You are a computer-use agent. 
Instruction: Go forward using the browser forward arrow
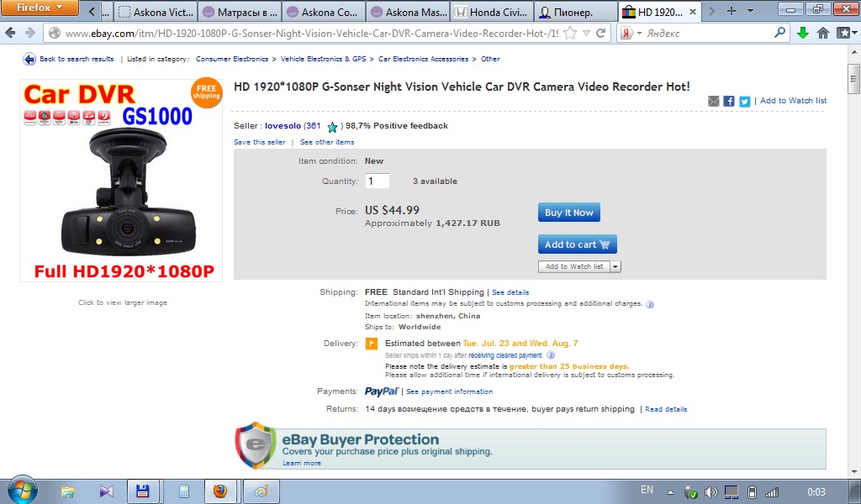pyautogui.click(x=30, y=33)
